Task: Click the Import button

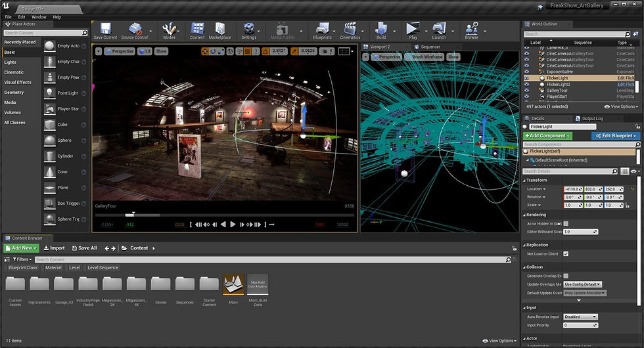Action: pyautogui.click(x=54, y=248)
